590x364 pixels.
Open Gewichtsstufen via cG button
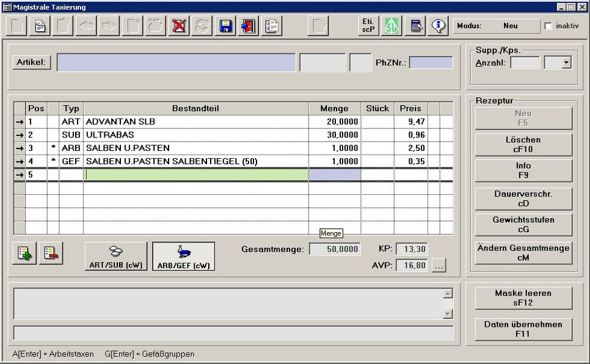pos(522,224)
